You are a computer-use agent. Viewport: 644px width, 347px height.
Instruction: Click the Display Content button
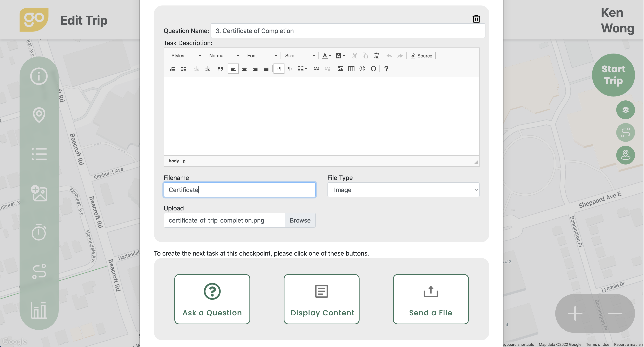pyautogui.click(x=321, y=299)
